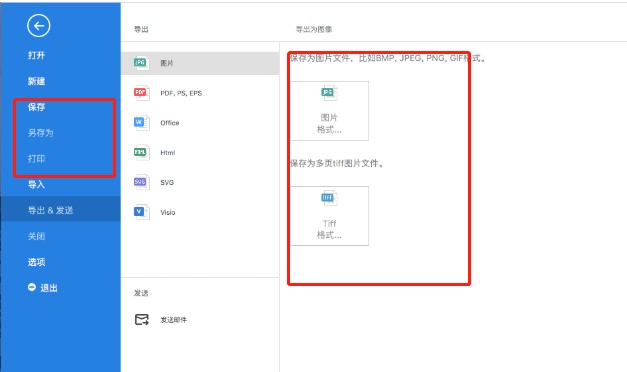Choose 另存为 from the sidebar
Viewport: 627px width, 372px height.
40,133
